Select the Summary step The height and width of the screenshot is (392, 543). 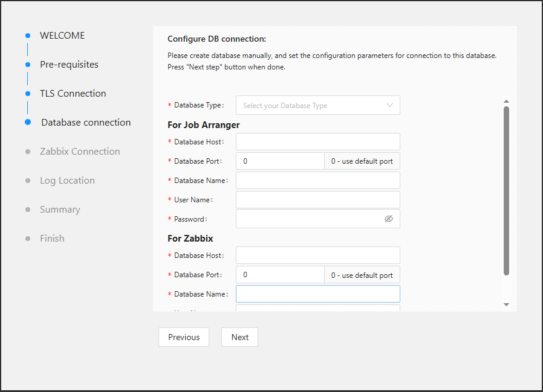pyautogui.click(x=60, y=210)
